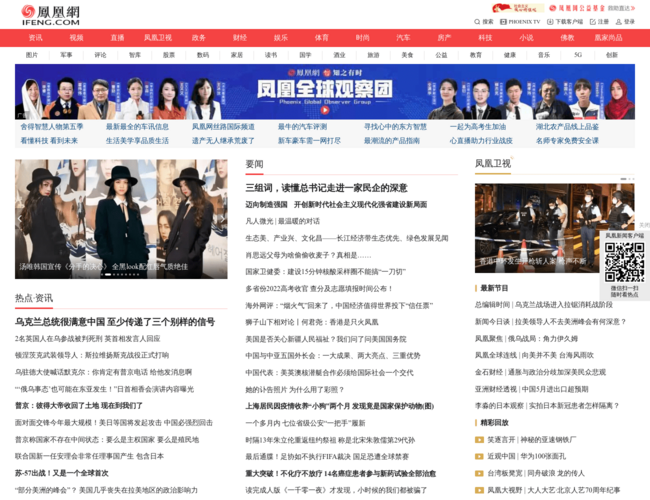
Task: Scan area: click the WeChat QR code
Action: click(624, 263)
